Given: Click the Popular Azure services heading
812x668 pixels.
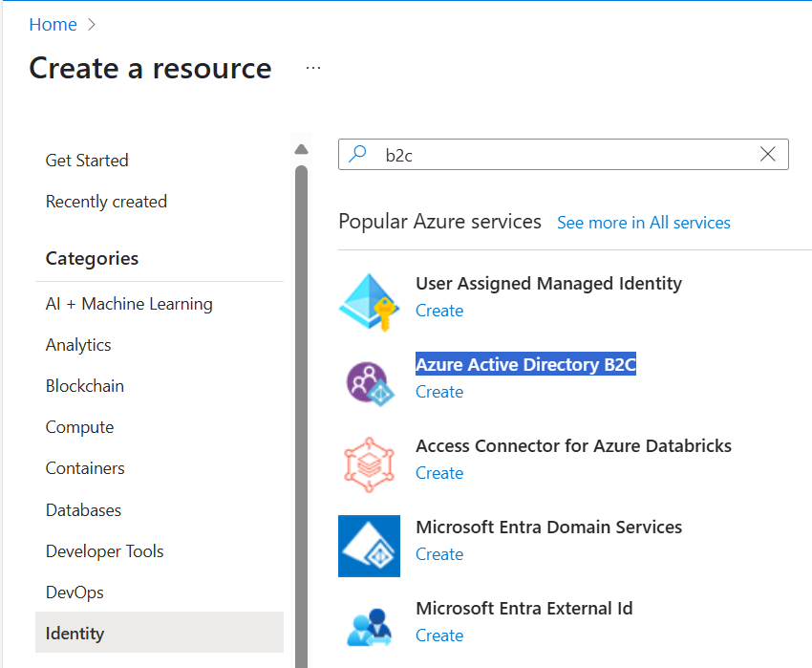Looking at the screenshot, I should (439, 222).
